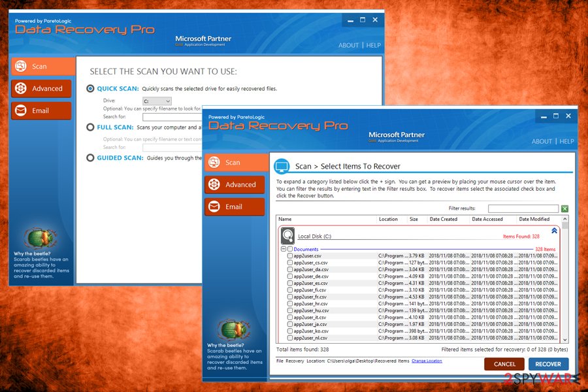The height and width of the screenshot is (392, 588).
Task: Check the box for app2user_hr.csv
Action: pyautogui.click(x=290, y=303)
